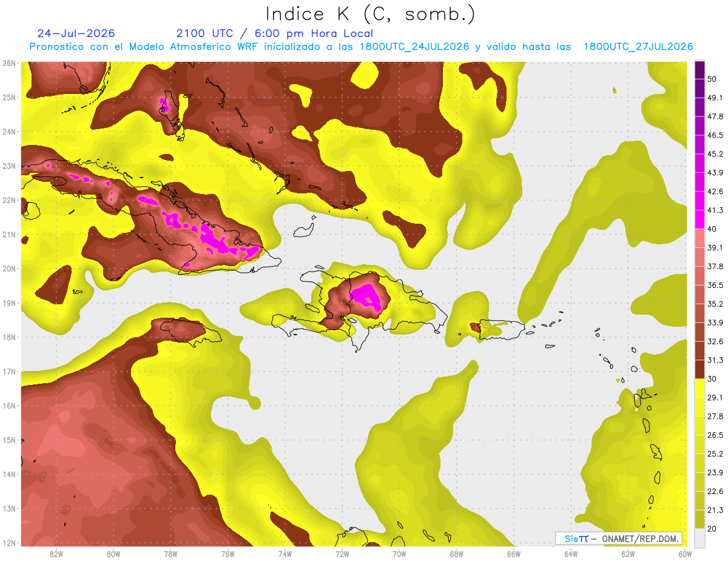Click the latitude label "12N"
Viewport: 728px width, 562px height.
[x=9, y=543]
